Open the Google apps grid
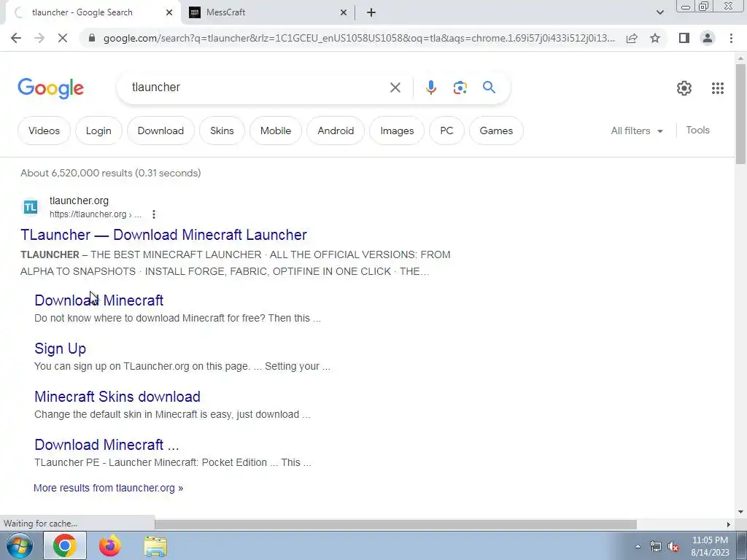 click(x=718, y=87)
